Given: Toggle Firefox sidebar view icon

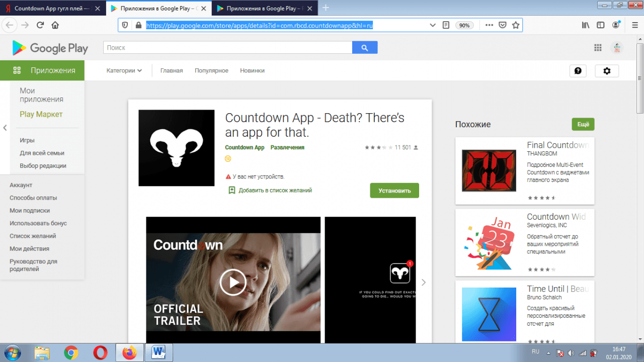Looking at the screenshot, I should click(600, 25).
